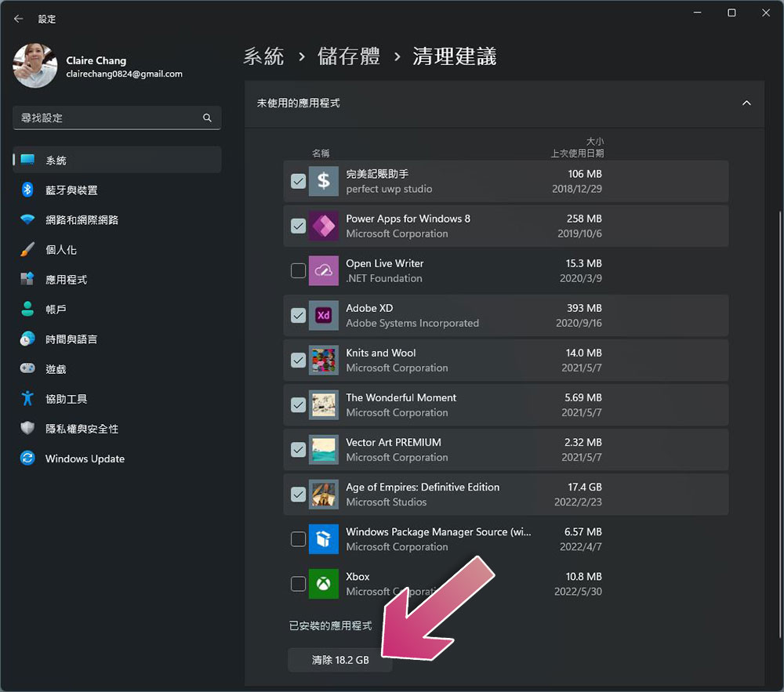Uncheck Age of Empires checkbox
Image resolution: width=784 pixels, height=692 pixels.
[x=299, y=495]
